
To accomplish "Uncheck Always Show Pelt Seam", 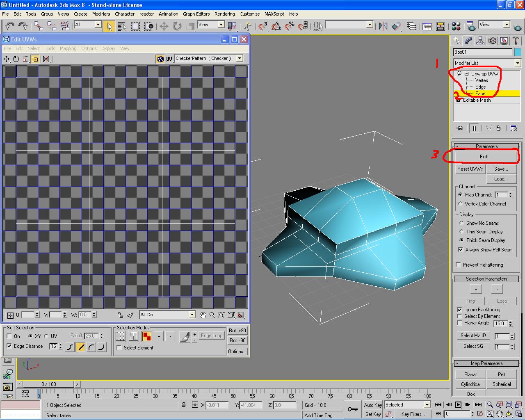I will click(461, 250).
